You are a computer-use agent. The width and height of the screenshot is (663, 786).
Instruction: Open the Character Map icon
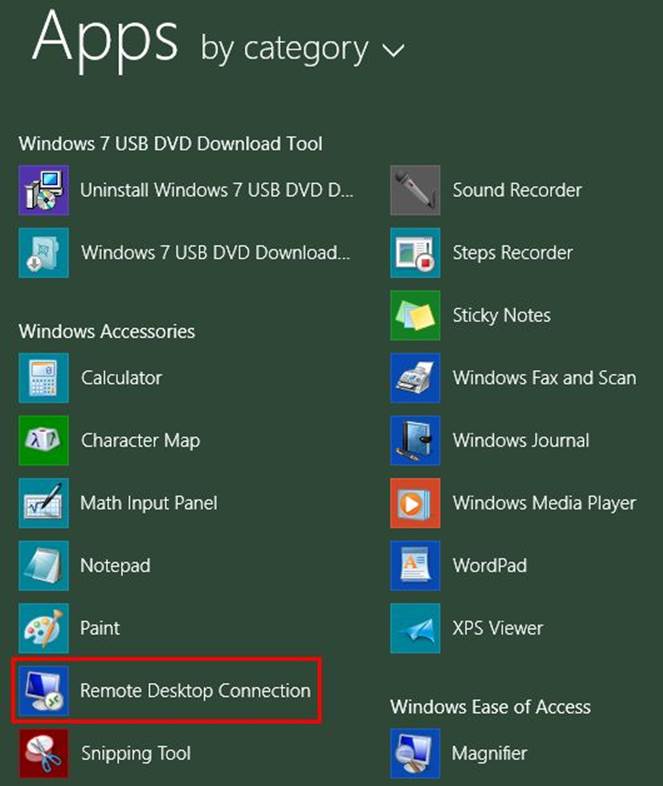click(x=44, y=441)
